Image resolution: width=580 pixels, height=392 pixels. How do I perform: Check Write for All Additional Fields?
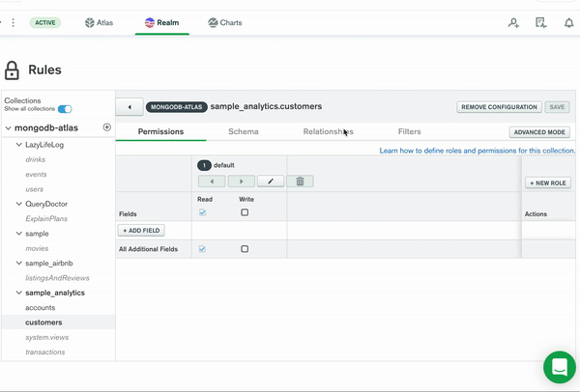tap(245, 249)
